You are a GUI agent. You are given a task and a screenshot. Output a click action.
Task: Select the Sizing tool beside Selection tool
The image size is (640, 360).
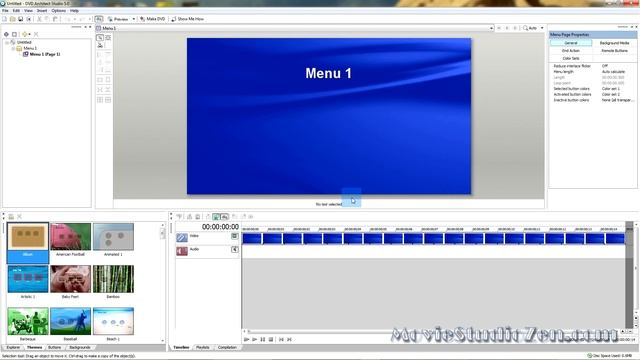(108, 38)
